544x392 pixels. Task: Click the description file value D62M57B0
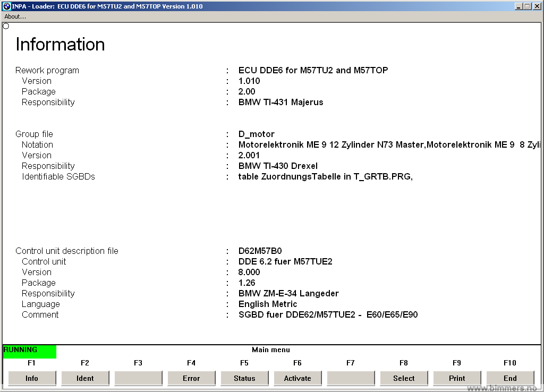coord(260,251)
